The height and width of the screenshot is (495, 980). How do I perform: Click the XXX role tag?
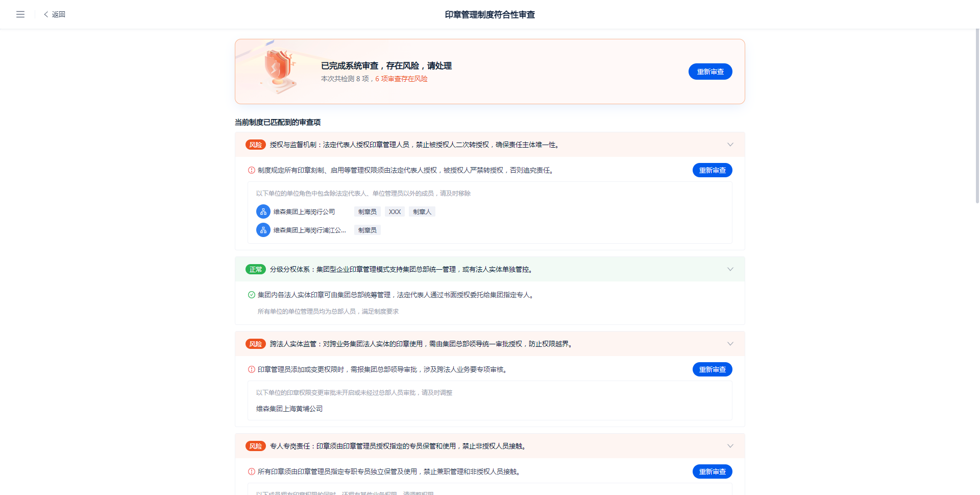point(395,211)
